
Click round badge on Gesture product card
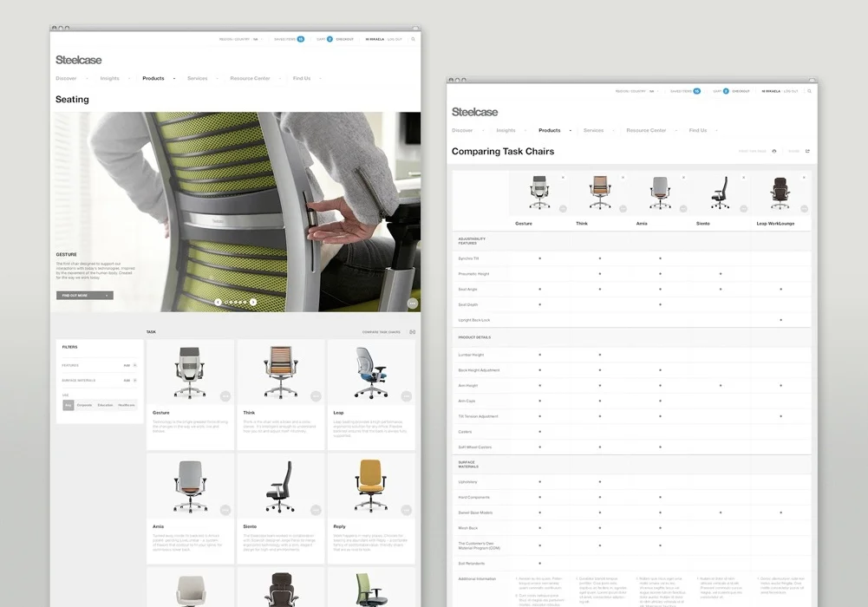pyautogui.click(x=225, y=396)
